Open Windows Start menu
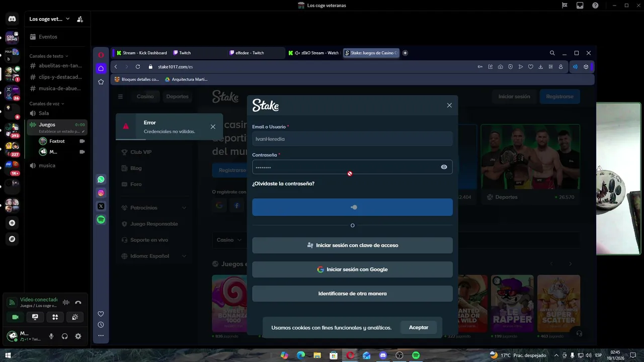This screenshot has height=362, width=644. click(x=8, y=355)
